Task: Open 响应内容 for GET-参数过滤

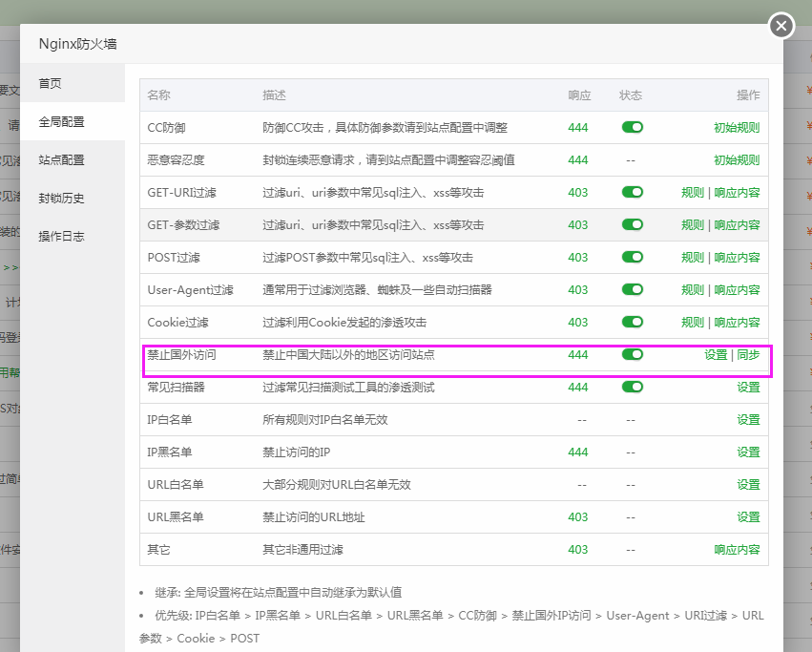Action: click(x=737, y=225)
